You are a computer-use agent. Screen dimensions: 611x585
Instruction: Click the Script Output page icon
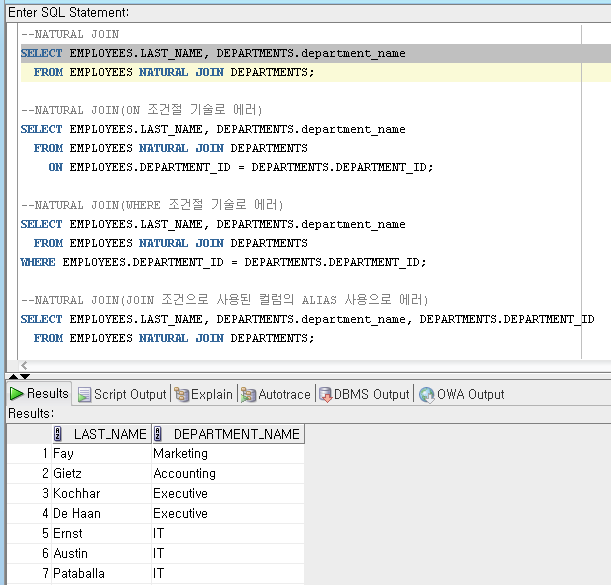pos(84,394)
